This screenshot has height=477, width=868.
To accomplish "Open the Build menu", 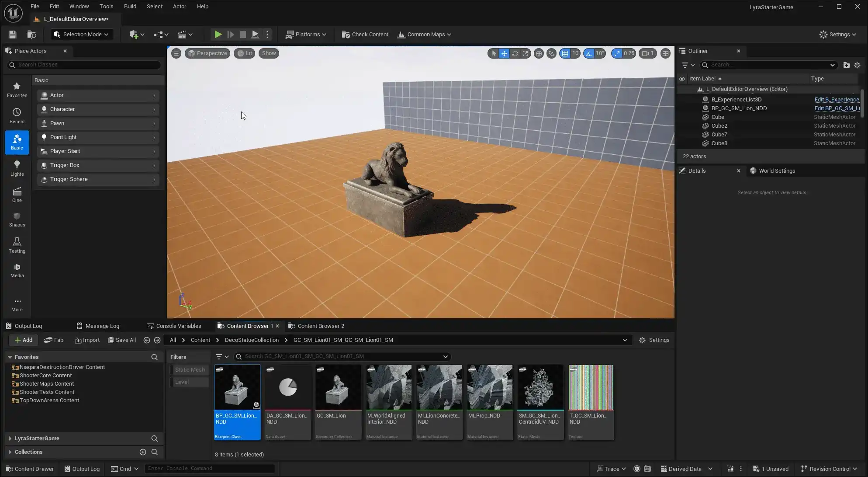I will pos(130,7).
